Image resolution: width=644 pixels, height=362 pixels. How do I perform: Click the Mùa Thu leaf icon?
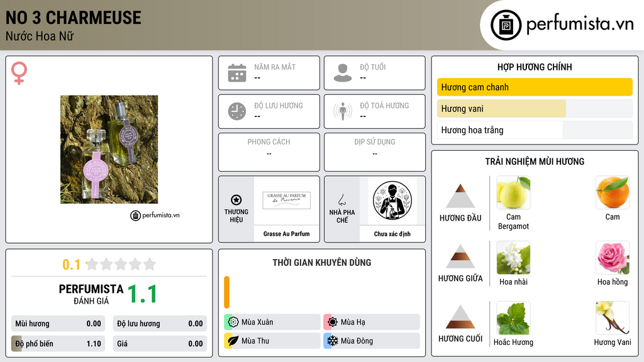233,341
